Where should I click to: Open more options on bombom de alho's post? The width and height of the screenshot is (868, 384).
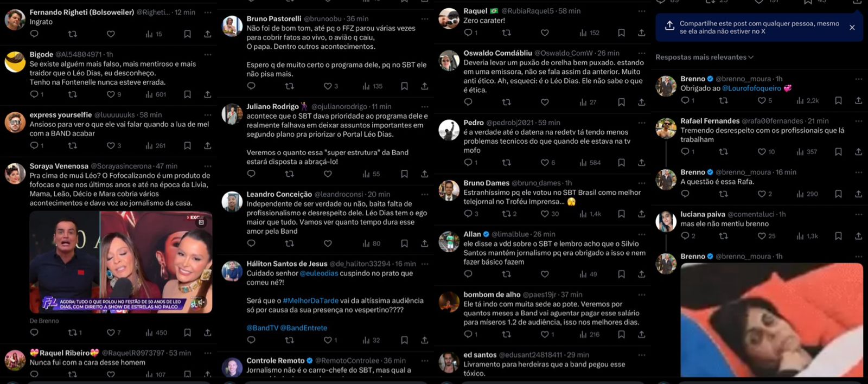642,295
